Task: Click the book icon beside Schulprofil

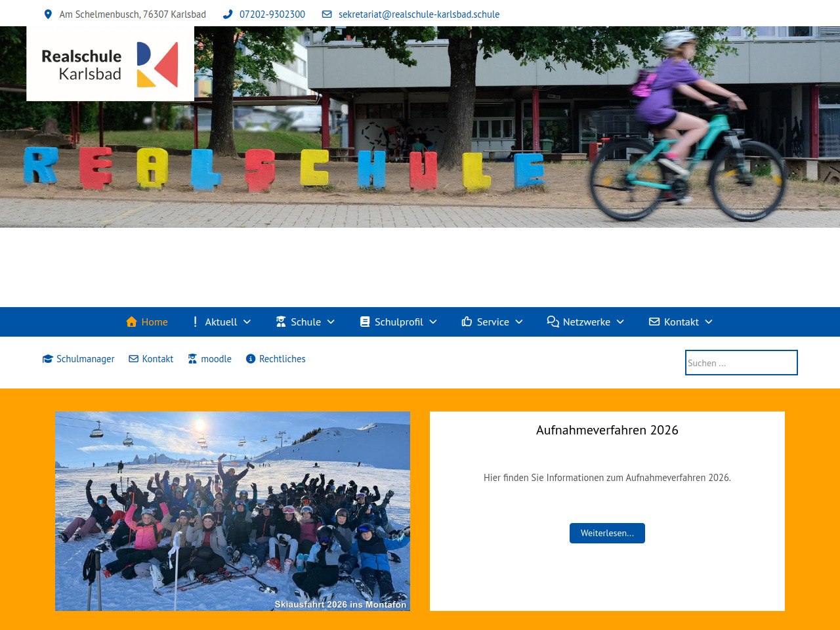Action: (365, 322)
